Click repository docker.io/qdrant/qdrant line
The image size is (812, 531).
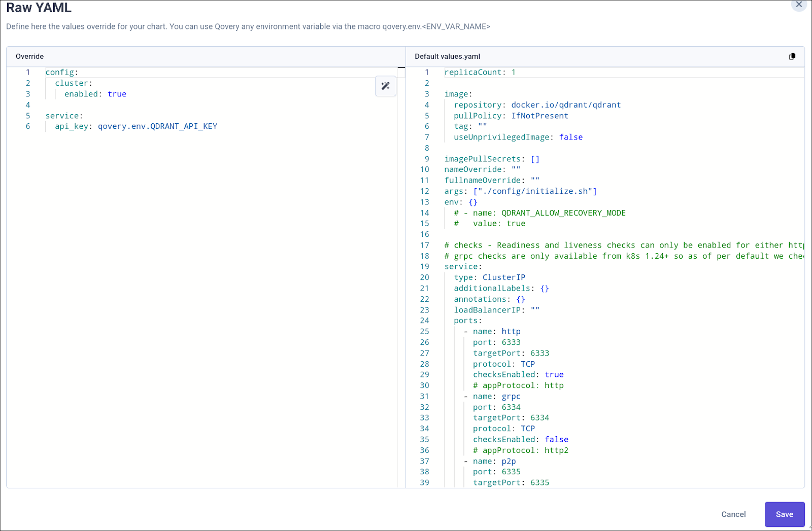(x=537, y=105)
